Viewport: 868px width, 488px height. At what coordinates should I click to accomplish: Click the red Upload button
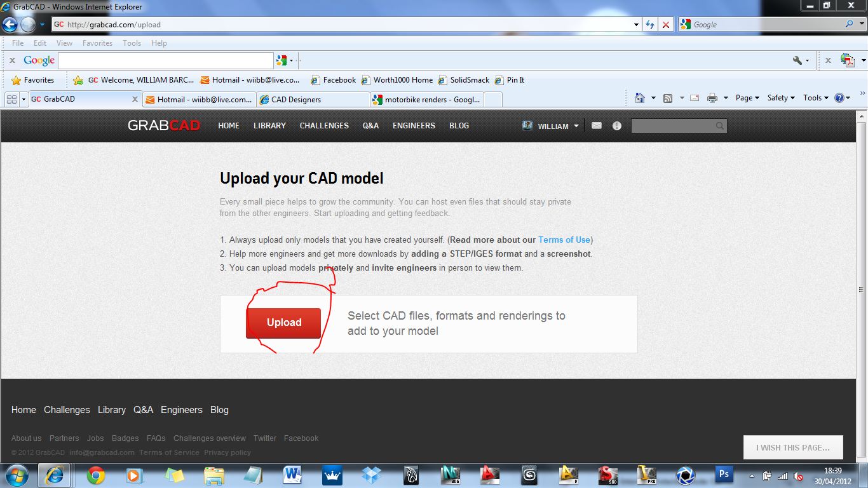pos(283,323)
